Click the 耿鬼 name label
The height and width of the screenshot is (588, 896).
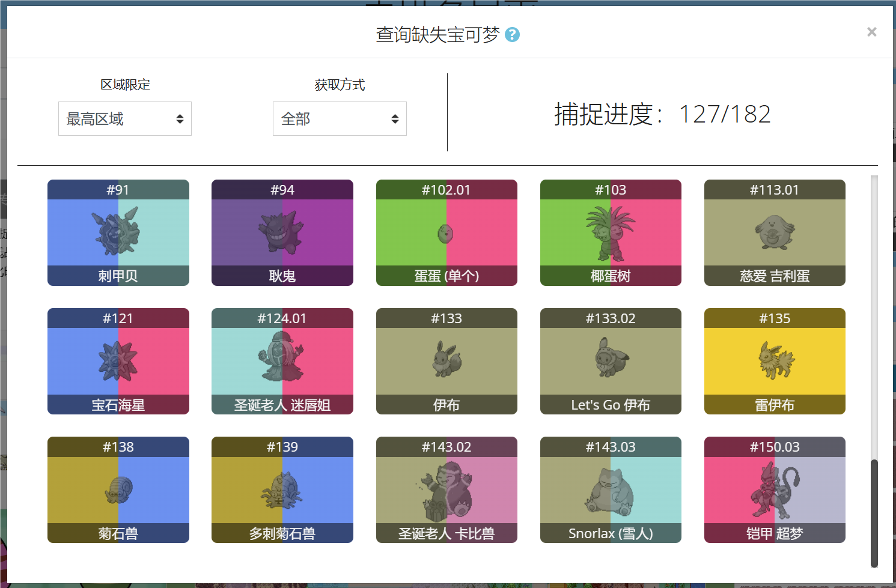point(282,276)
